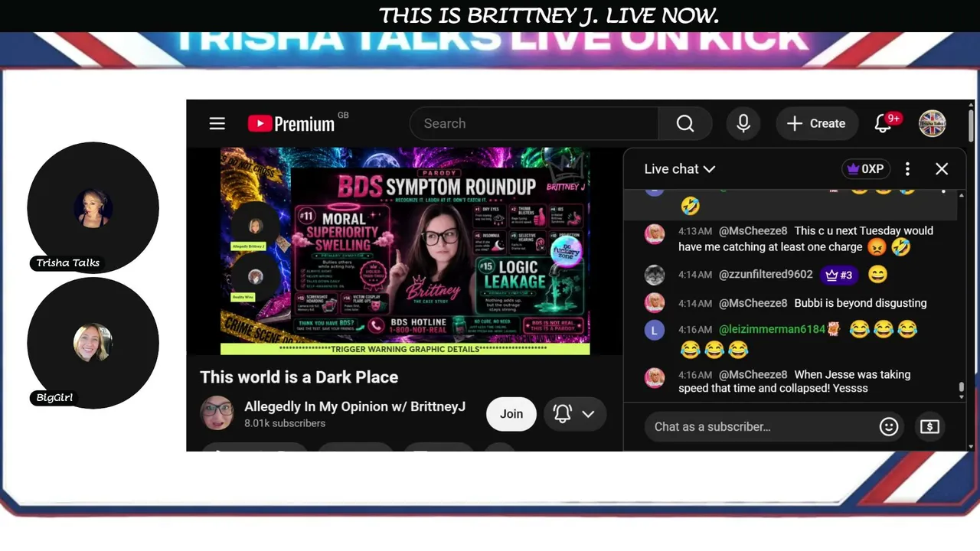Expand the Live chat mode dropdown
This screenshot has width=980, height=551.
(x=680, y=169)
